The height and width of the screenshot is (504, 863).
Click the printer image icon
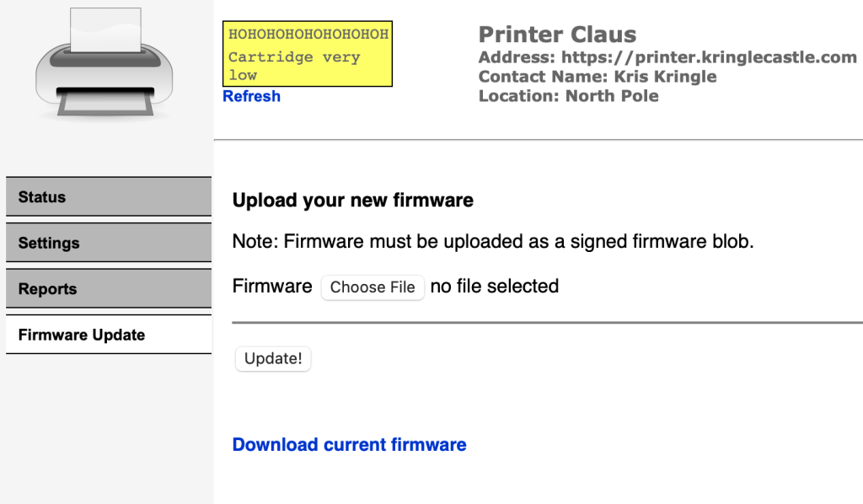click(105, 64)
